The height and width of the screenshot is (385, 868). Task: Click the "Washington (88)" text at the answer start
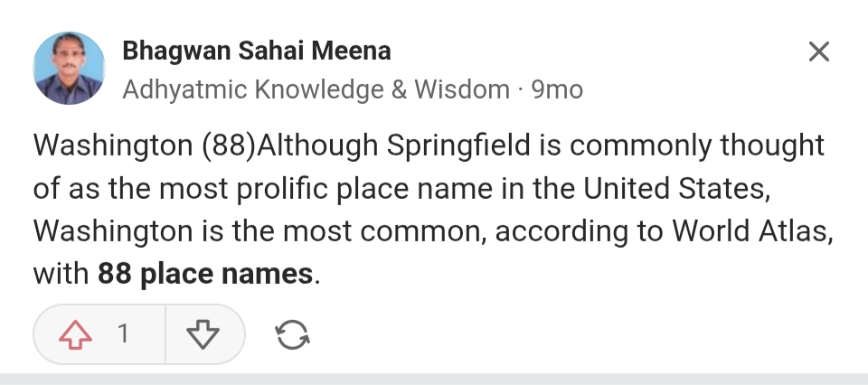pos(145,146)
